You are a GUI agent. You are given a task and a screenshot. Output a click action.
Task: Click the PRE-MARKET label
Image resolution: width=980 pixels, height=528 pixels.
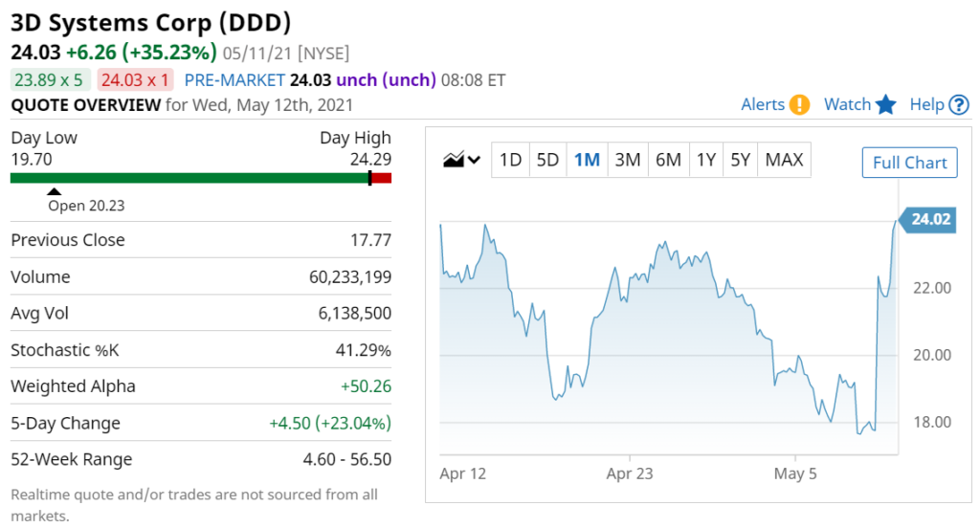coord(234,80)
